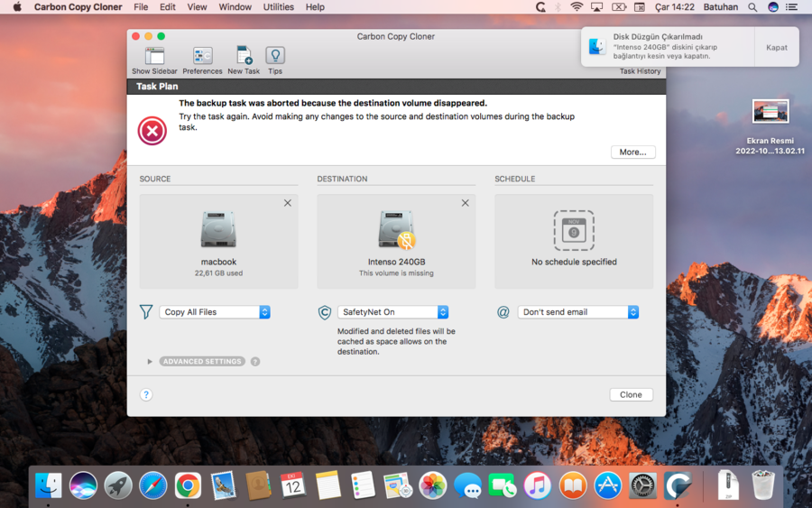812x508 pixels.
Task: Open Preferences from the toolbar
Action: pyautogui.click(x=202, y=56)
